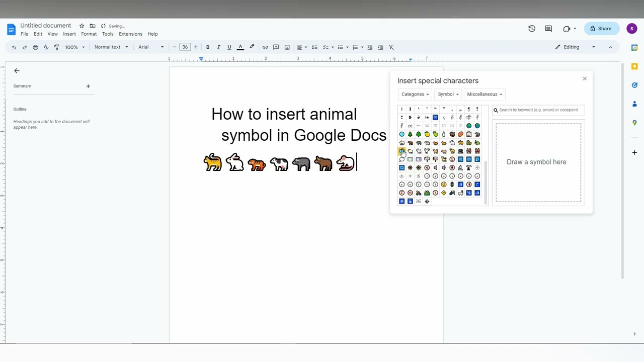Viewport: 644px width, 362px height.
Task: Open the Normal text style dropdown
Action: coord(111,47)
